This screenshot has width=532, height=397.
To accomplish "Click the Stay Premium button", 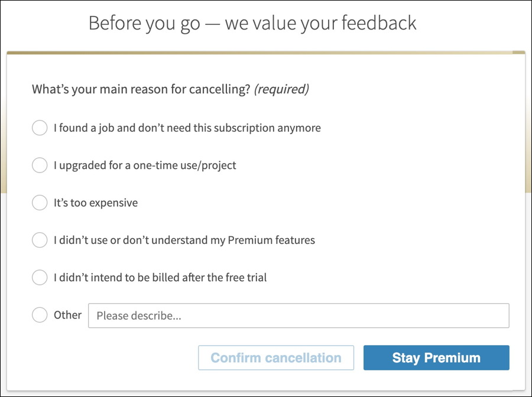I will tap(436, 357).
